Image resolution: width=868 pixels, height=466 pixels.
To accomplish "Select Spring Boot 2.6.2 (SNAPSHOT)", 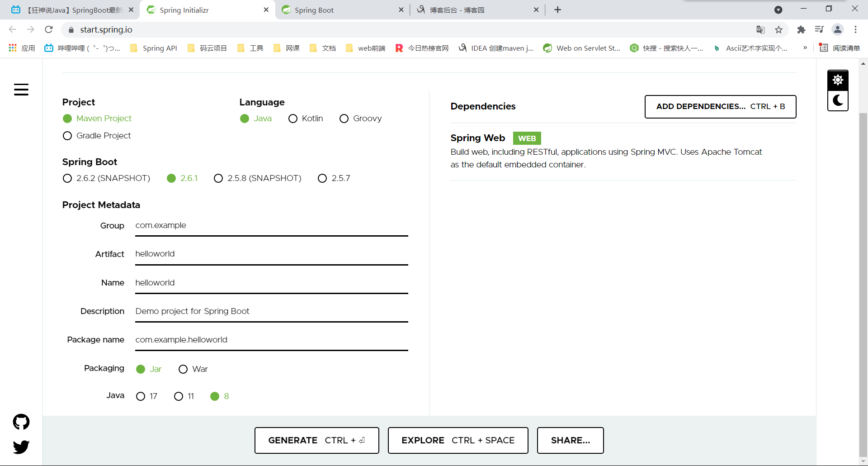I will [106, 178].
